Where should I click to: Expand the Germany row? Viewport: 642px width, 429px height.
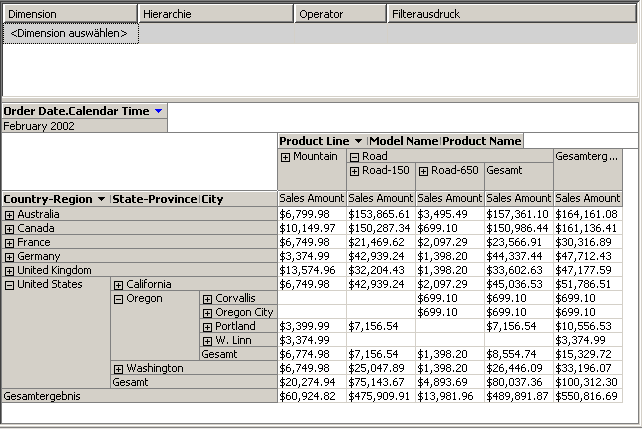click(10, 256)
